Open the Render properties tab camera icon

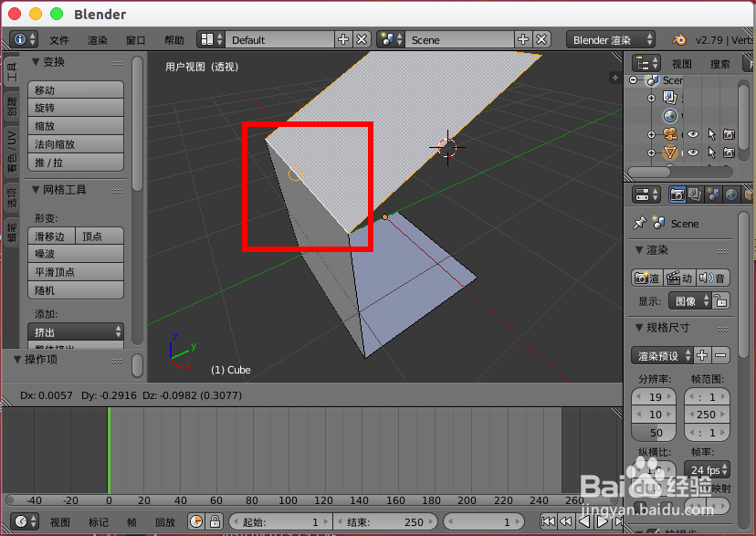click(677, 194)
